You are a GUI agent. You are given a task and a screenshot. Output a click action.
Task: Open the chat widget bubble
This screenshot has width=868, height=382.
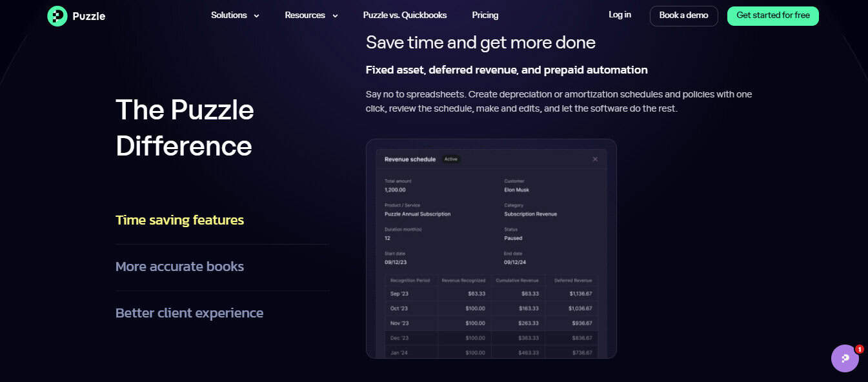tap(845, 358)
